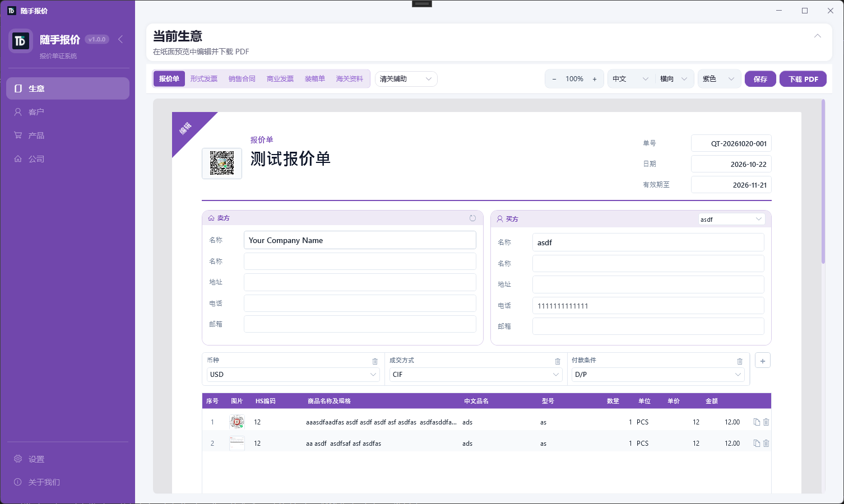Delete row 2 with the trash icon
The image size is (844, 504).
(x=766, y=443)
